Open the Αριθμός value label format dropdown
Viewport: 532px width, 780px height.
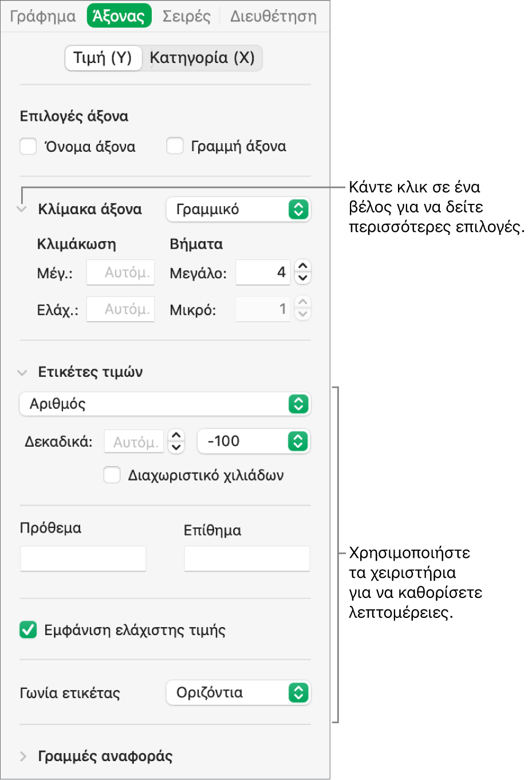pos(165,404)
